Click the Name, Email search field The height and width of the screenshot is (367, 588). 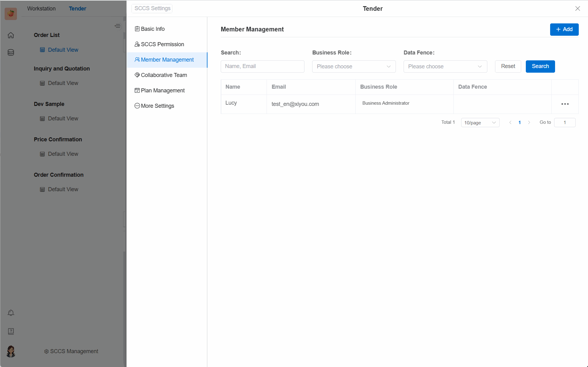click(x=262, y=67)
